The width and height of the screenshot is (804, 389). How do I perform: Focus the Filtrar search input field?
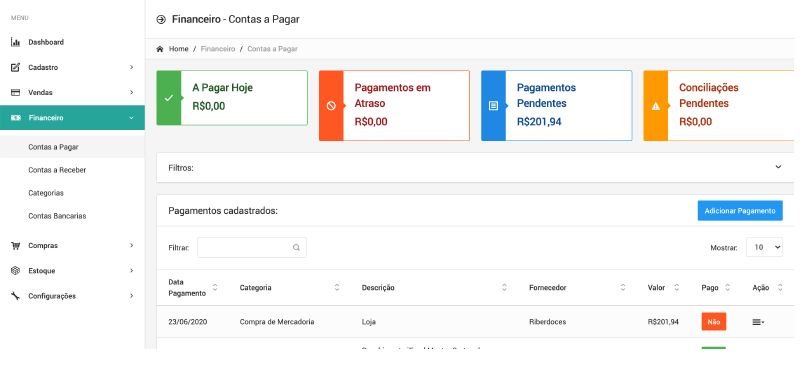pyautogui.click(x=252, y=247)
